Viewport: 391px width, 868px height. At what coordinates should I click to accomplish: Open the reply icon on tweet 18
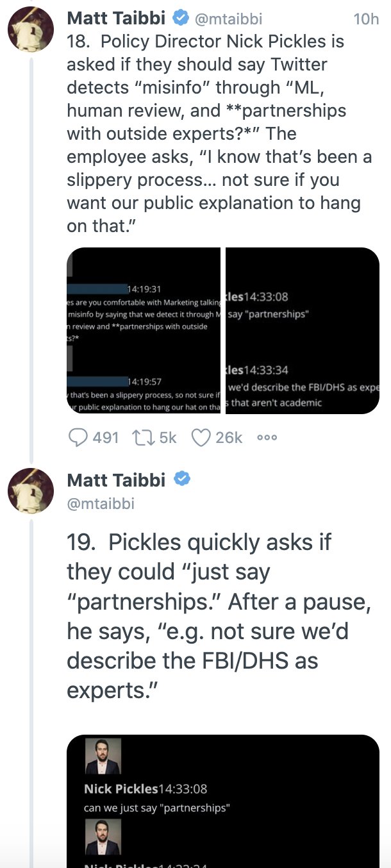tap(78, 437)
